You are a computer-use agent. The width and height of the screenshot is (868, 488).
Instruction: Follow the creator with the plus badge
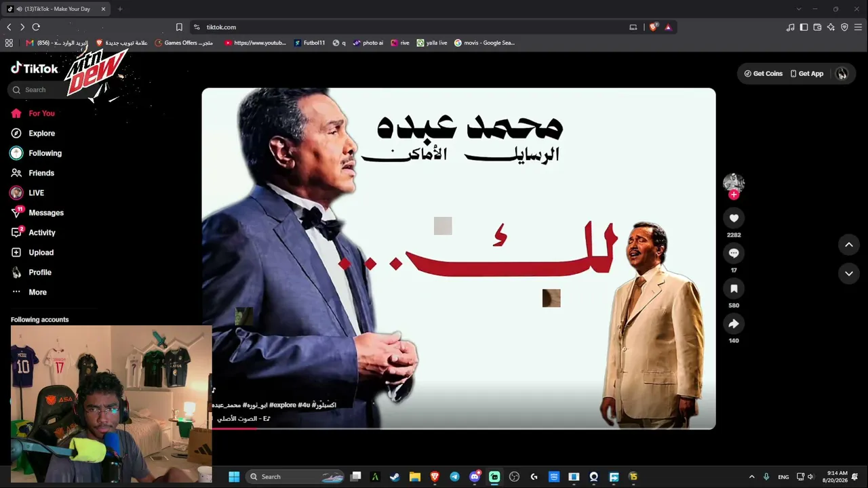point(734,195)
